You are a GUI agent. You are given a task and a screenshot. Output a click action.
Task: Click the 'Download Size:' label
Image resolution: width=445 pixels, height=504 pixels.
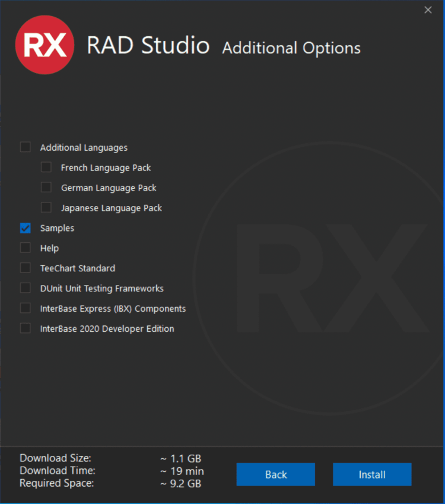coord(55,458)
